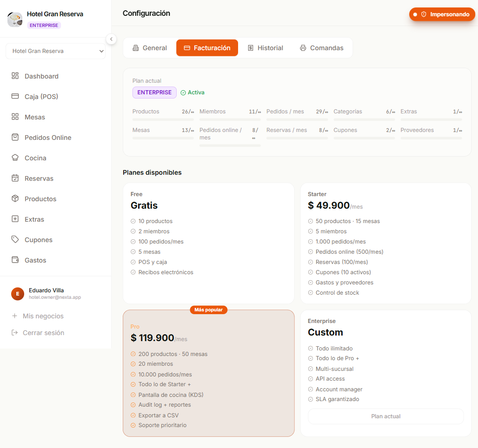Click the Facturación tab card icon
This screenshot has width=478, height=448.
pos(187,48)
